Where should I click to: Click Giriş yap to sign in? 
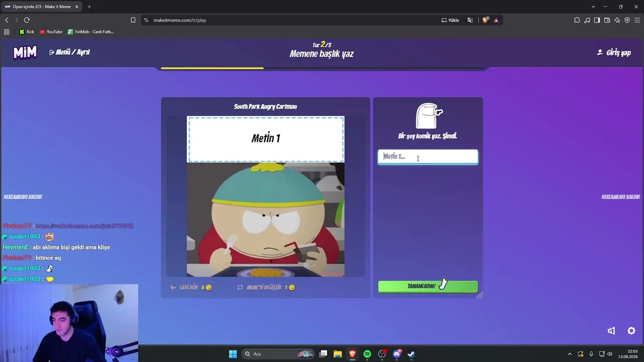click(614, 53)
